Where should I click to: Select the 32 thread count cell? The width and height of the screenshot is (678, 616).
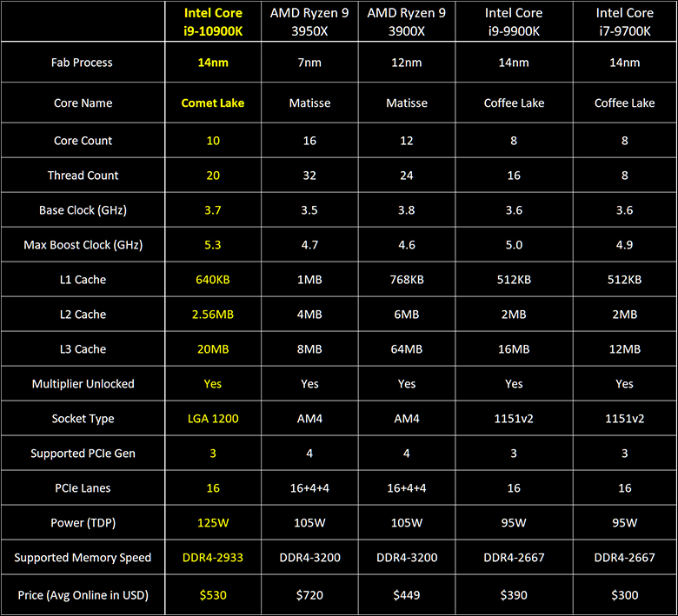pos(309,176)
